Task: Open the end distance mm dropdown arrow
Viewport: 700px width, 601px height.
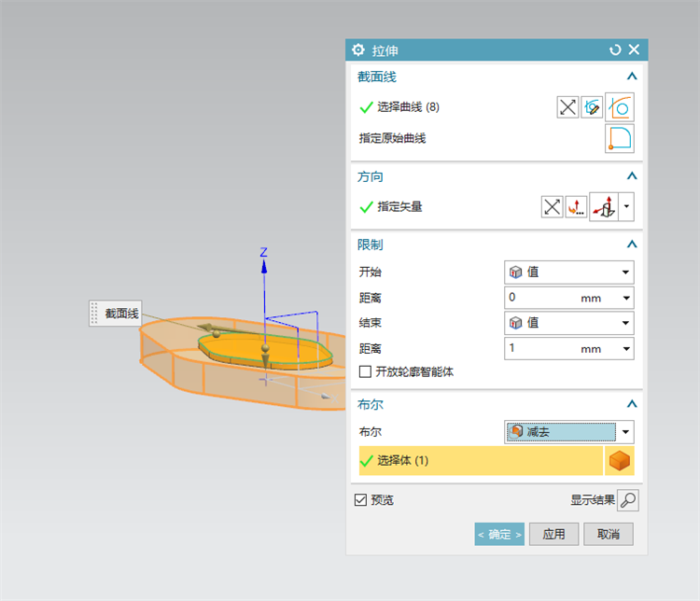Action: point(626,349)
